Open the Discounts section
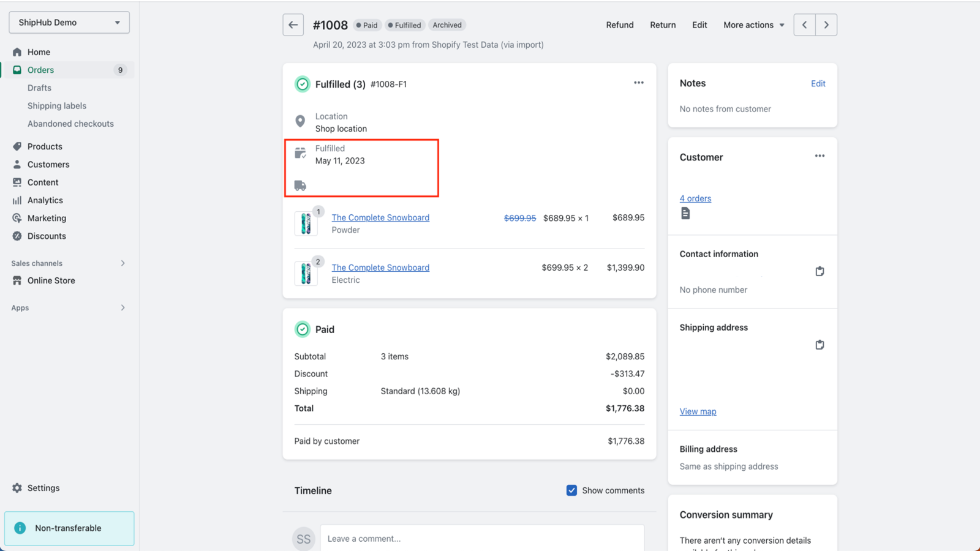 (47, 236)
